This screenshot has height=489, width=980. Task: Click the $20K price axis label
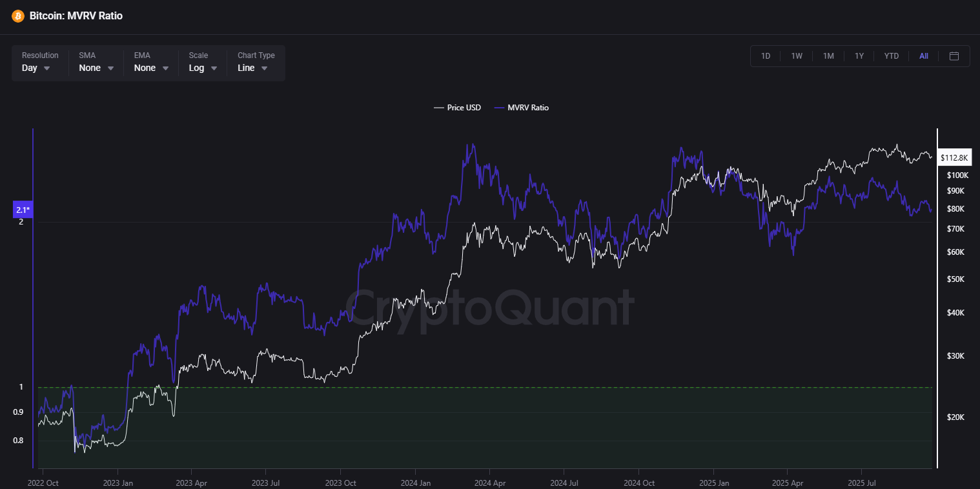955,417
